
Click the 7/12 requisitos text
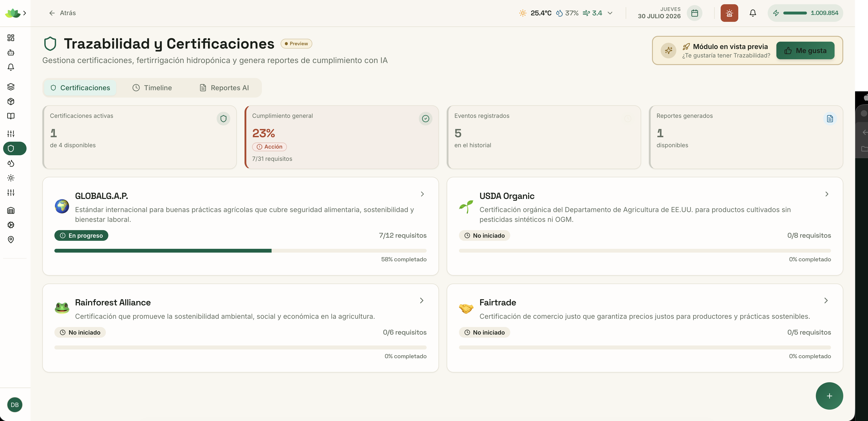point(403,235)
